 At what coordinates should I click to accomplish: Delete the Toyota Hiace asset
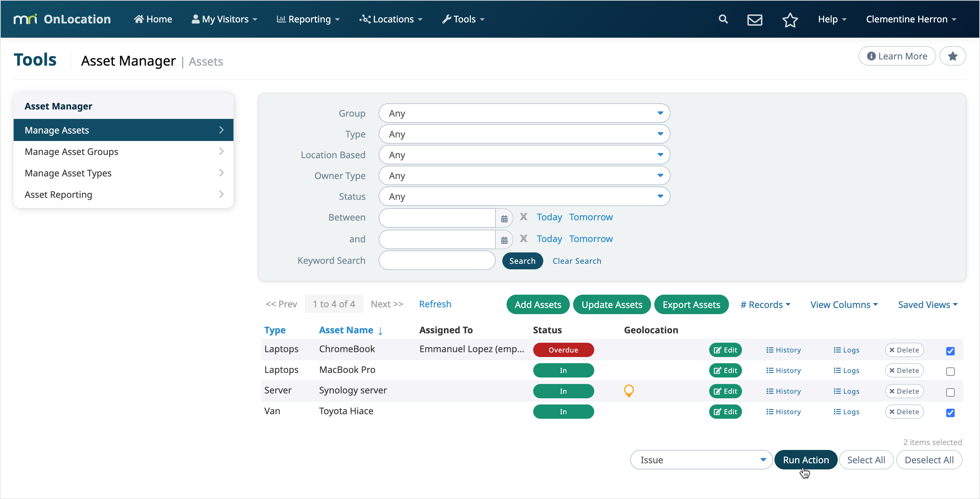click(x=904, y=412)
